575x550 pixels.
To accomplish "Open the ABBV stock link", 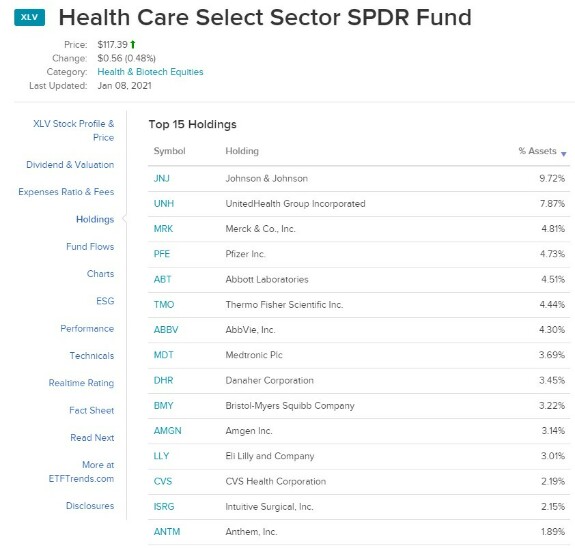I will (166, 330).
